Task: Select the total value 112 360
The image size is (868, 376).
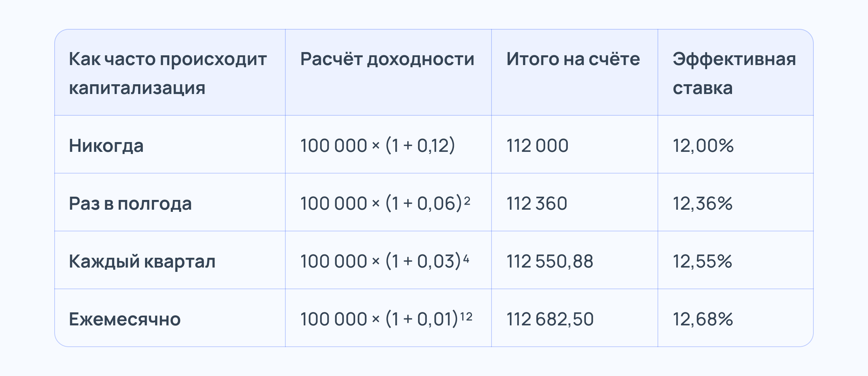Action: tap(537, 204)
